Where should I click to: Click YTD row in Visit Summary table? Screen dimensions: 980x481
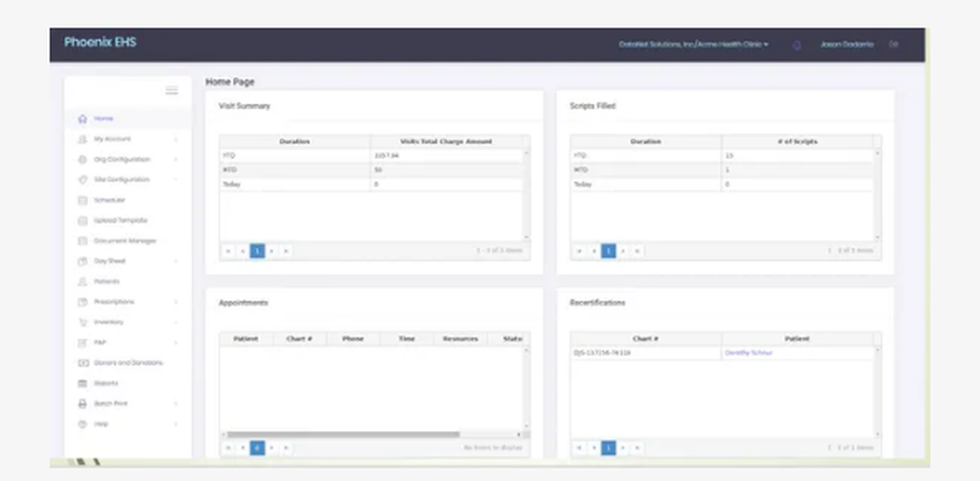pos(371,156)
